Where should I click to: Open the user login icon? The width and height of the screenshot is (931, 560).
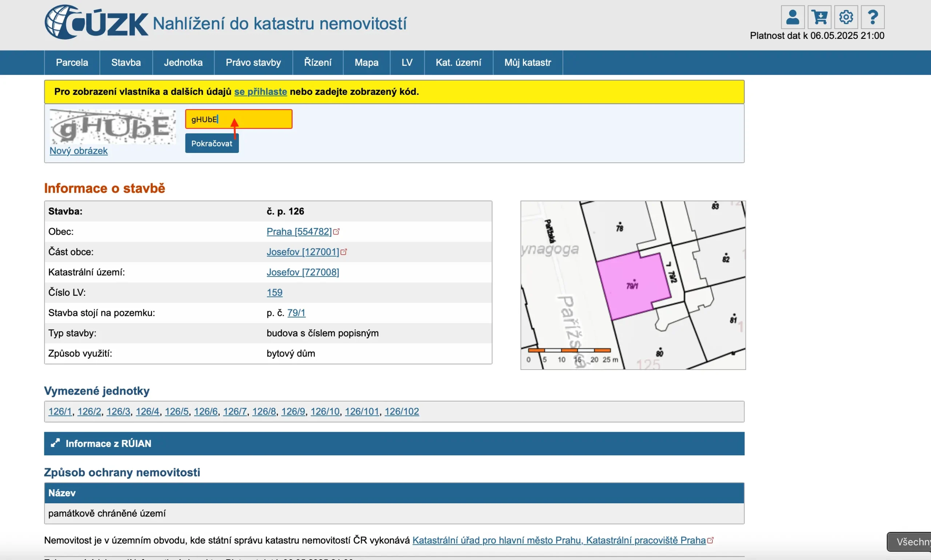(x=792, y=17)
